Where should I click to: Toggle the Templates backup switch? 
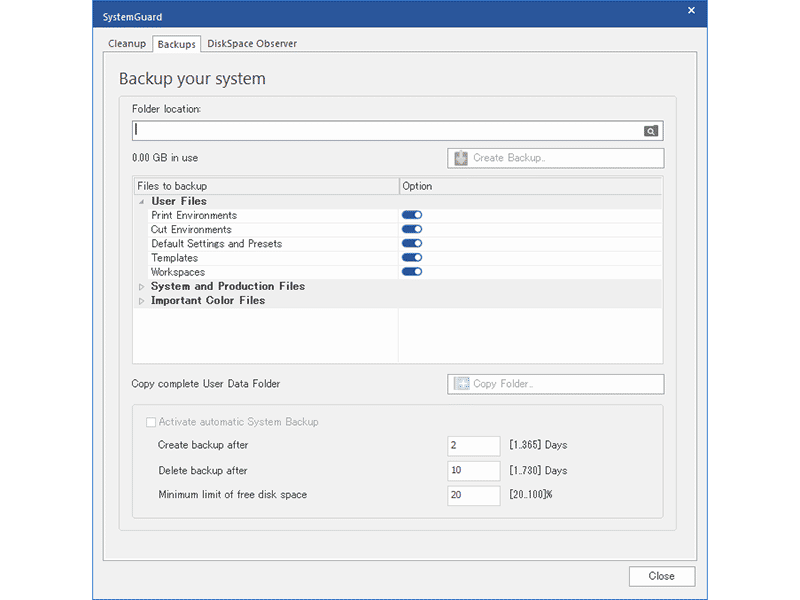pos(412,258)
